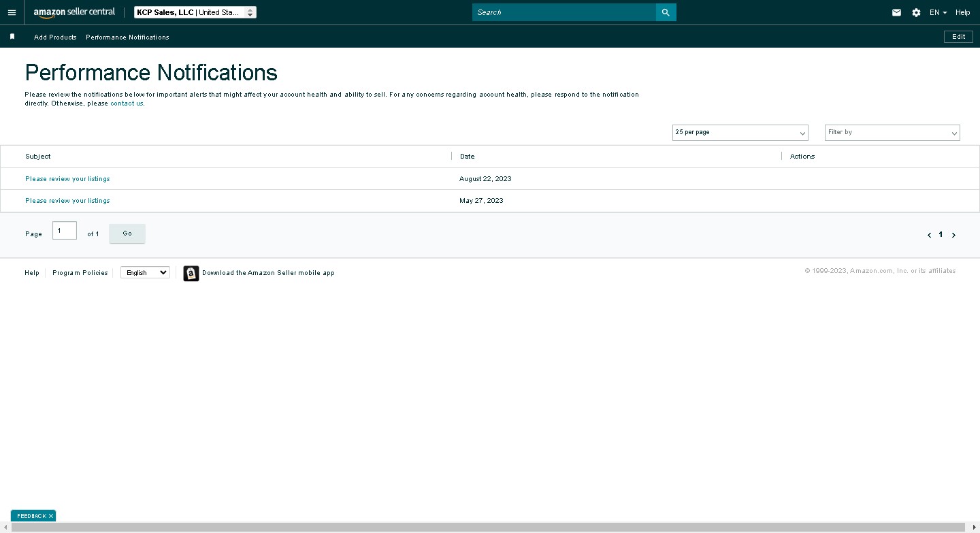The width and height of the screenshot is (980, 533).
Task: Click the Edit favorites button
Action: point(958,37)
